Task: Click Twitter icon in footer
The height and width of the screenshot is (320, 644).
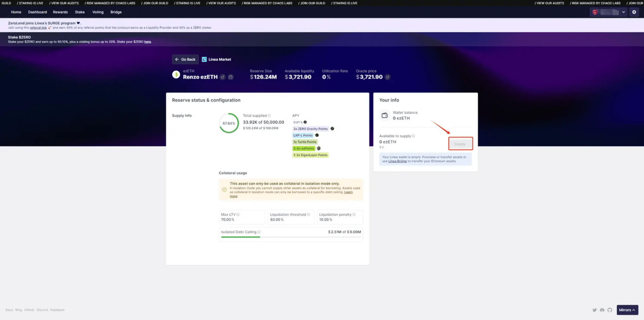Action: coord(594,310)
